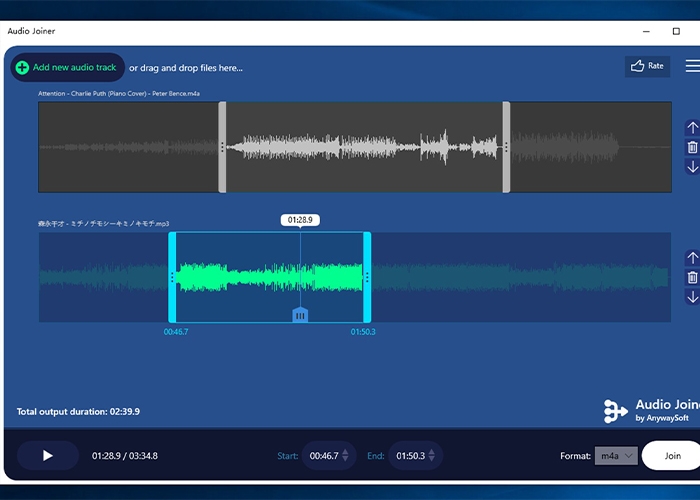Click Total output duration: 02:39.9 text
The image size is (700, 500).
[x=78, y=412]
